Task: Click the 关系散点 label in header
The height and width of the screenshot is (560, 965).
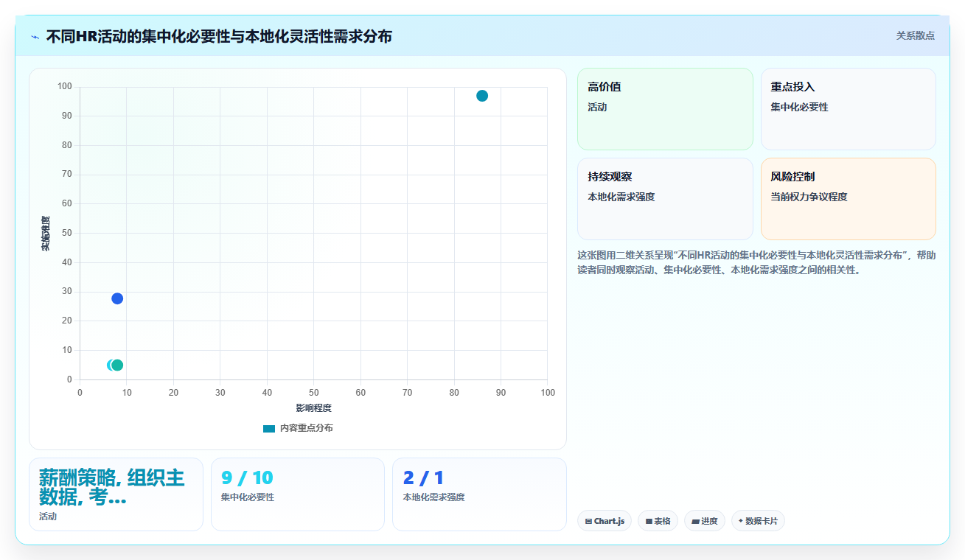Action: pyautogui.click(x=915, y=35)
